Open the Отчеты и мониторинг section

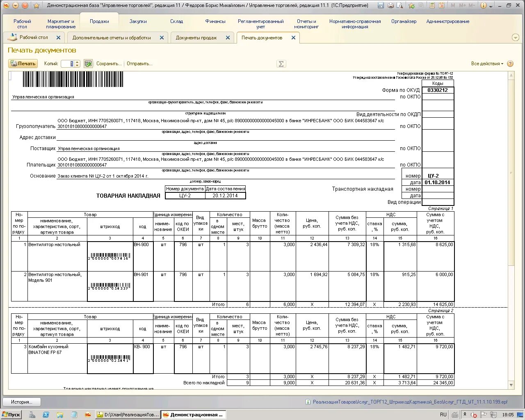(306, 24)
